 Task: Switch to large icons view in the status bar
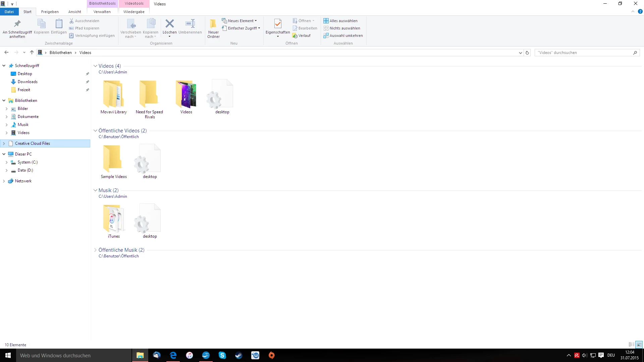click(x=639, y=345)
